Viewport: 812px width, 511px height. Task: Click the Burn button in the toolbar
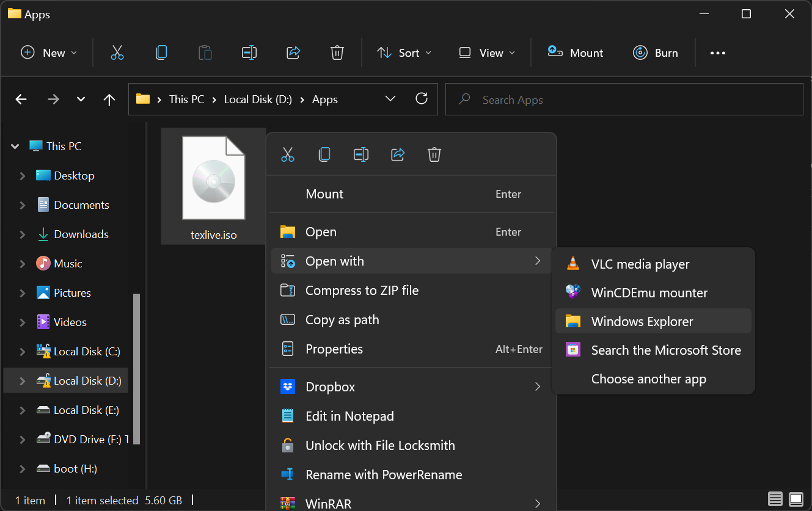point(656,53)
